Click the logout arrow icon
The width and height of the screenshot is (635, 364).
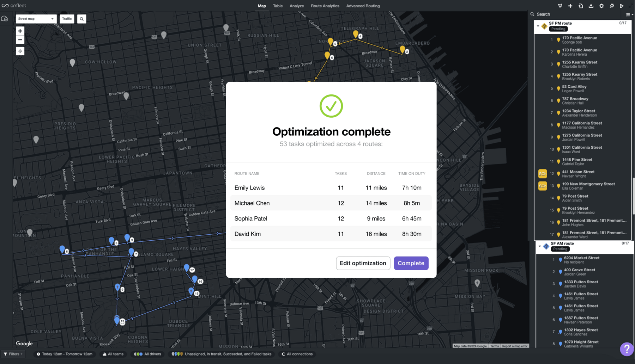[622, 6]
